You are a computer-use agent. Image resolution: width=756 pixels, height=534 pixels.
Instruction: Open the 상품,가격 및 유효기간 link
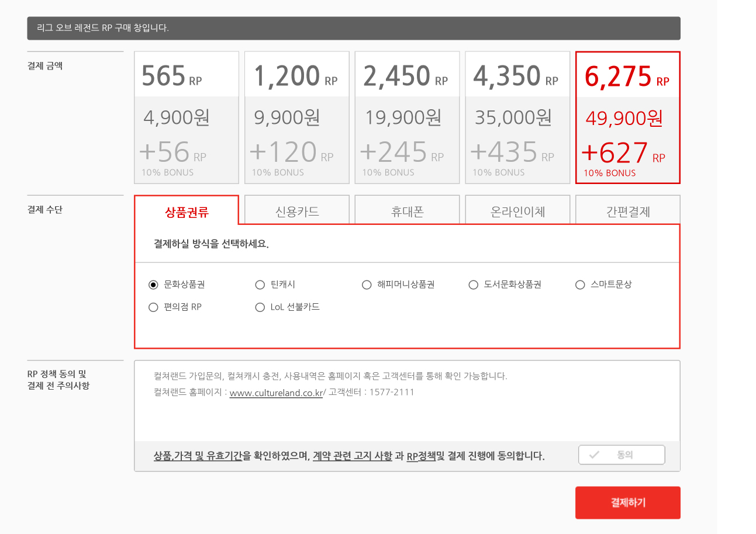coord(198,456)
